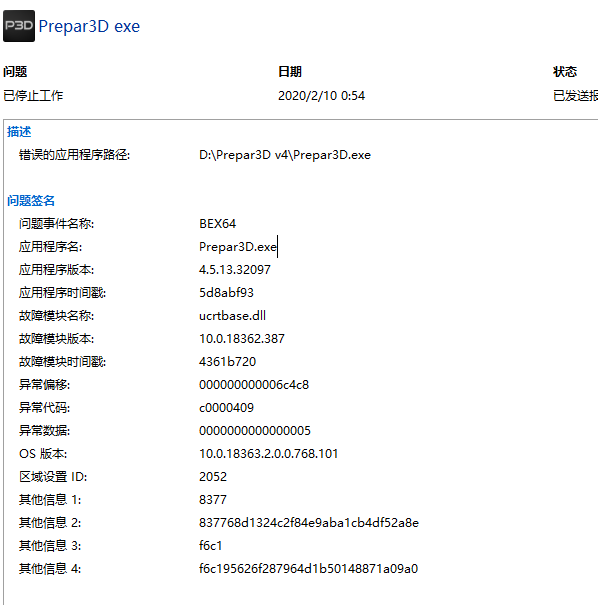The image size is (598, 605).
Task: Click the 错误的应用程序路径 label
Action: click(74, 155)
